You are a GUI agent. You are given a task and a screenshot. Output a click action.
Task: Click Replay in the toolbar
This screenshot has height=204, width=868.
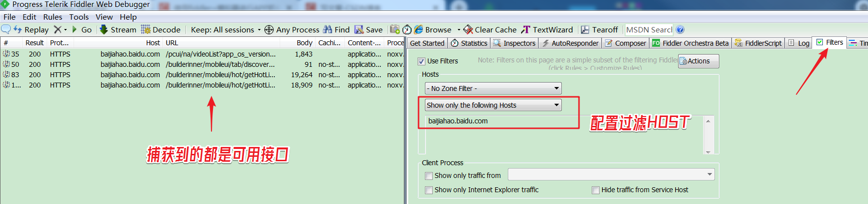tap(31, 29)
